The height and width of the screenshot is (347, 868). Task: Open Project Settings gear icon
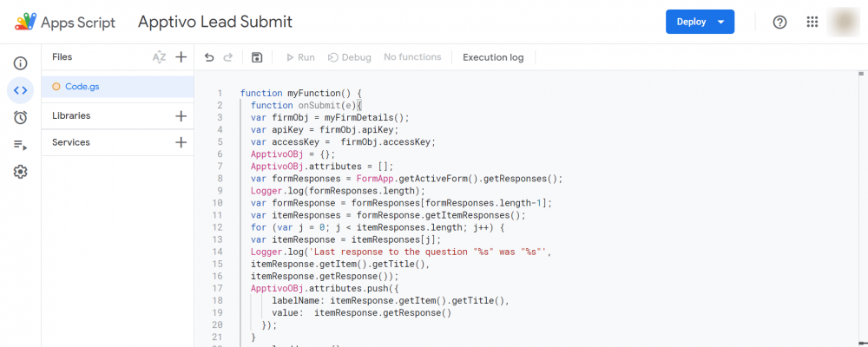[x=21, y=172]
